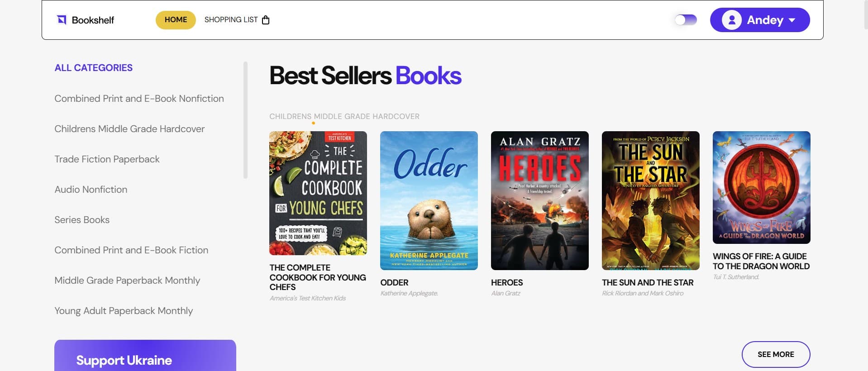
Task: Click the user avatar icon beside Andey
Action: pos(731,20)
